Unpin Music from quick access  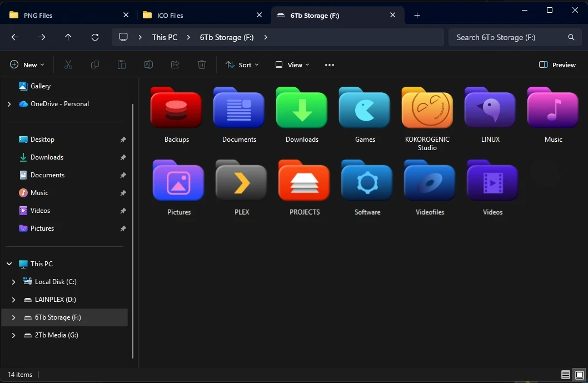(123, 193)
